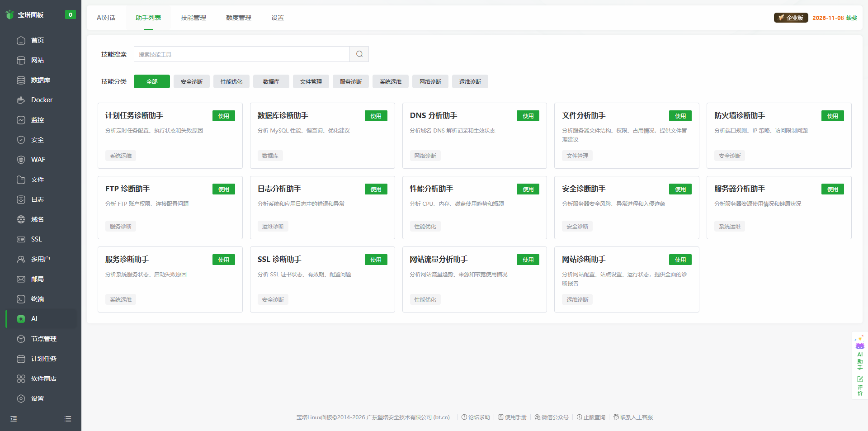This screenshot has height=431, width=868.
Task: Go to the SSL sidebar item
Action: point(36,239)
